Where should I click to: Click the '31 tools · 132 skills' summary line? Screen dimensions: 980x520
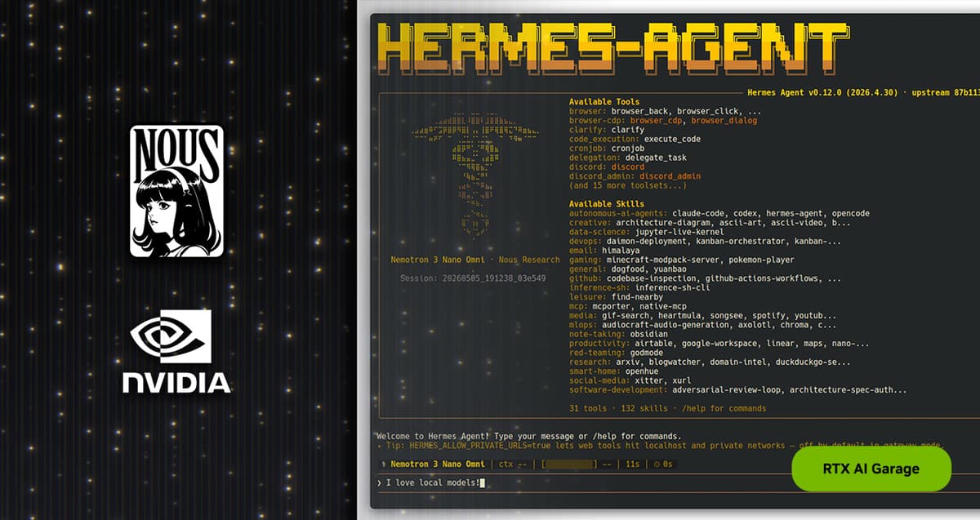tap(667, 408)
